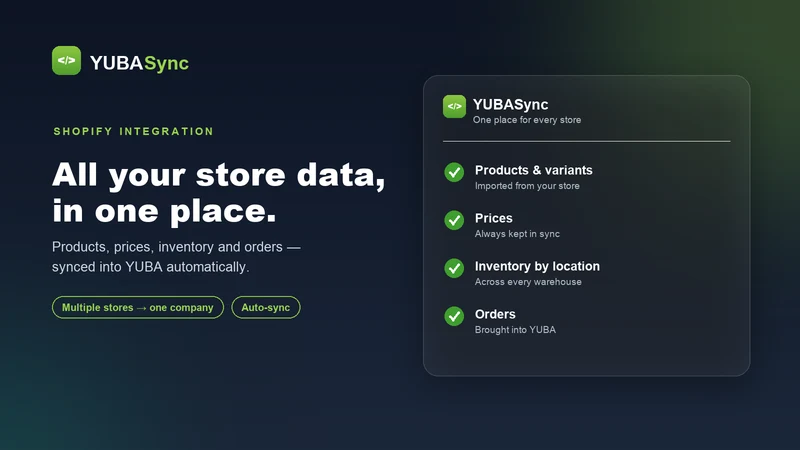Click 'Across every warehouse' text
800x450 pixels.
528,282
